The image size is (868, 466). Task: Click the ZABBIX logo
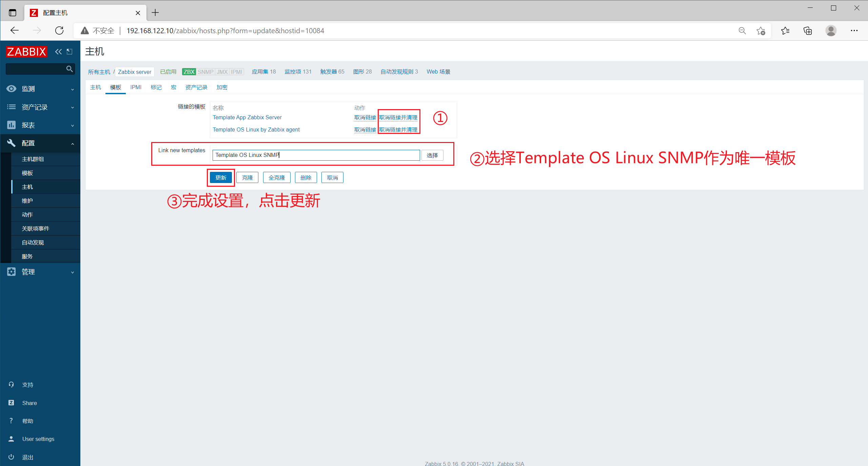tap(26, 52)
